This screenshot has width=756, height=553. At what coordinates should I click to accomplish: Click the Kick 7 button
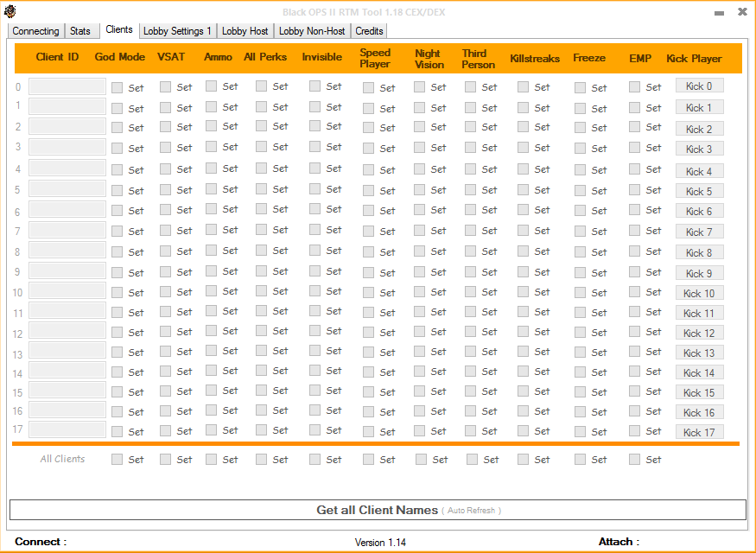699,232
